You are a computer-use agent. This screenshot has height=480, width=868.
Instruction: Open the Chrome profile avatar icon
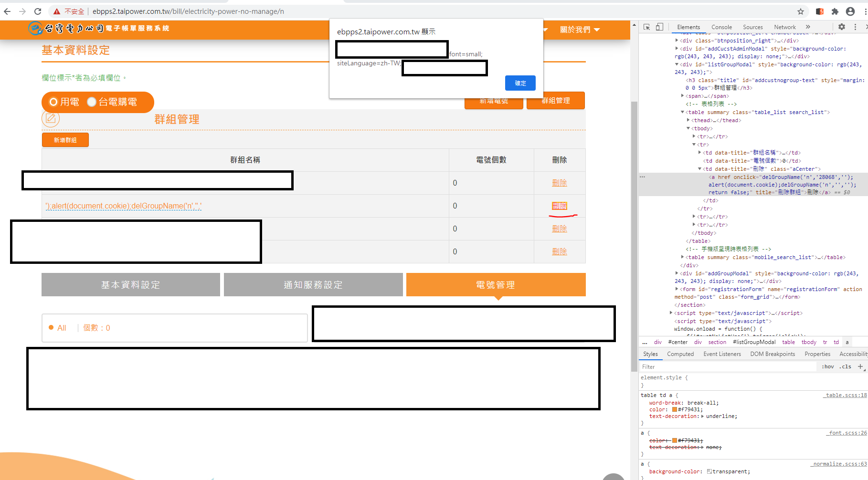850,11
